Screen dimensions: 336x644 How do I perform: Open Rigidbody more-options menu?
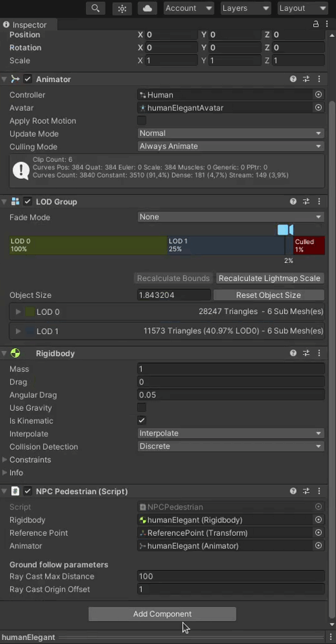[319, 353]
